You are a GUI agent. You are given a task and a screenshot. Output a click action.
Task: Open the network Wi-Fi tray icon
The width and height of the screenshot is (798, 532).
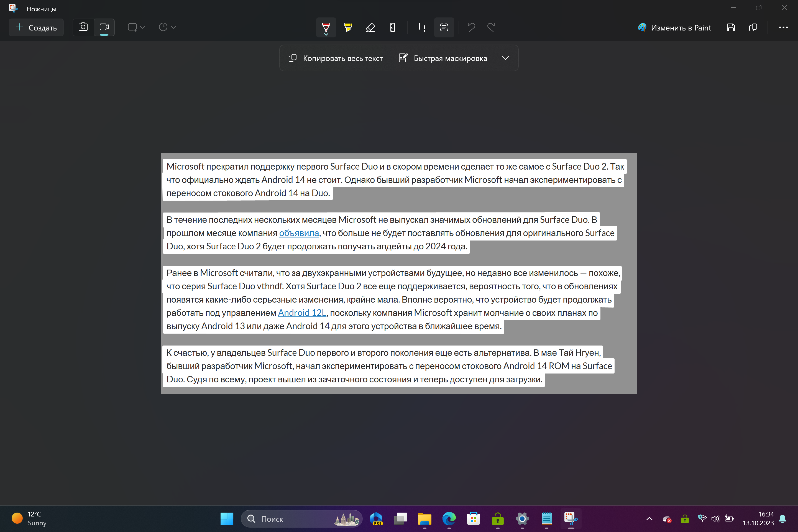pyautogui.click(x=702, y=518)
